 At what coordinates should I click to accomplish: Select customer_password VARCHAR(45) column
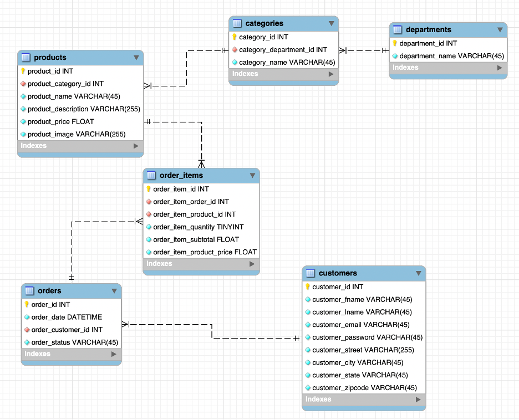[364, 337]
